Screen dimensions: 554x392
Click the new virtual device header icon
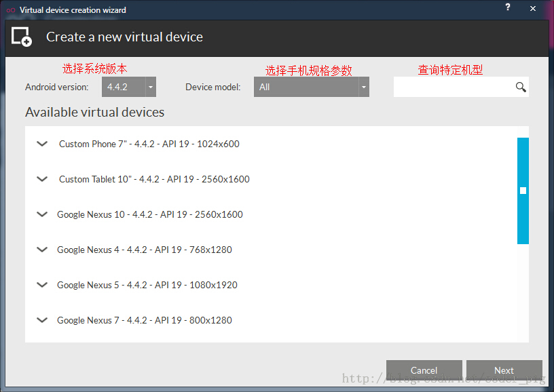pos(22,37)
